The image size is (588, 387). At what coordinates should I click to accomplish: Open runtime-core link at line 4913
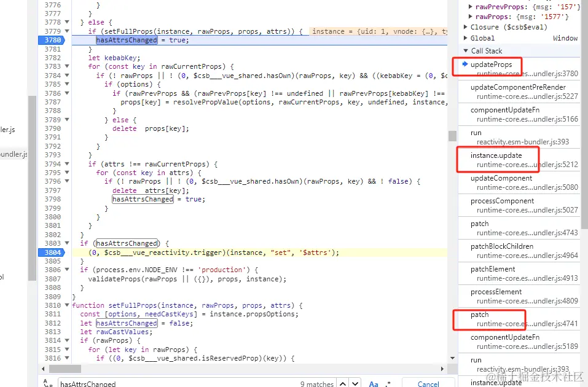click(x=527, y=278)
